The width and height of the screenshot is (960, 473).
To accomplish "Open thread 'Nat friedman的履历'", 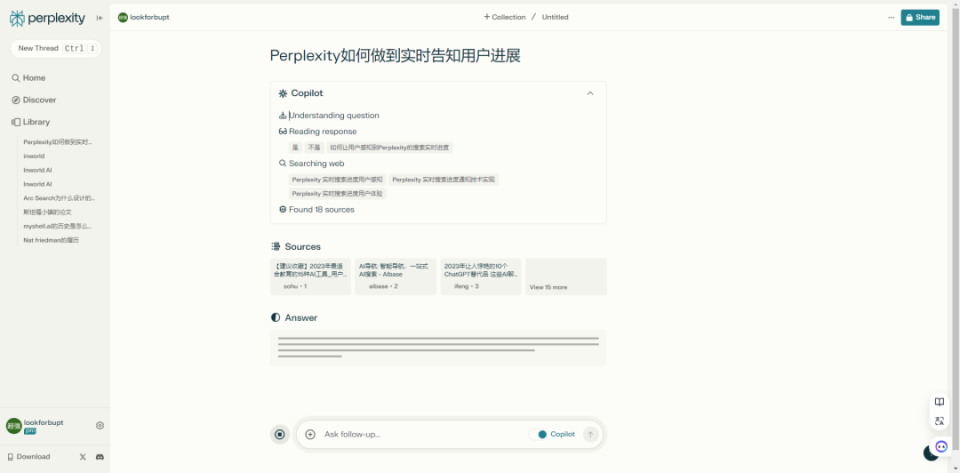I will [51, 240].
